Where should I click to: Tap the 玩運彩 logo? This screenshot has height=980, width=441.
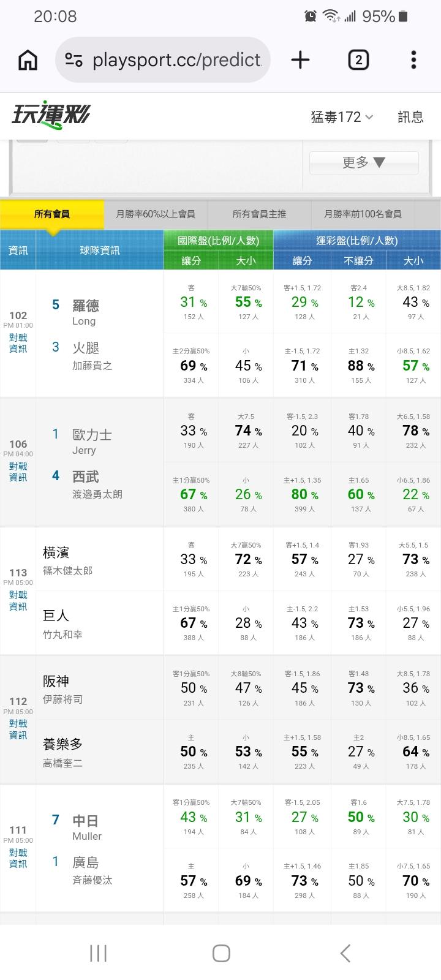tap(51, 116)
